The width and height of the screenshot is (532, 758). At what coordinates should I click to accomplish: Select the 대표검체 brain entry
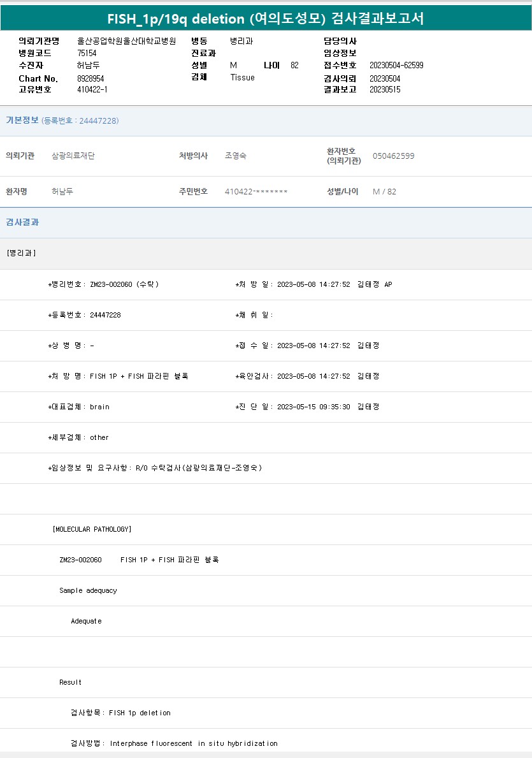(x=79, y=407)
